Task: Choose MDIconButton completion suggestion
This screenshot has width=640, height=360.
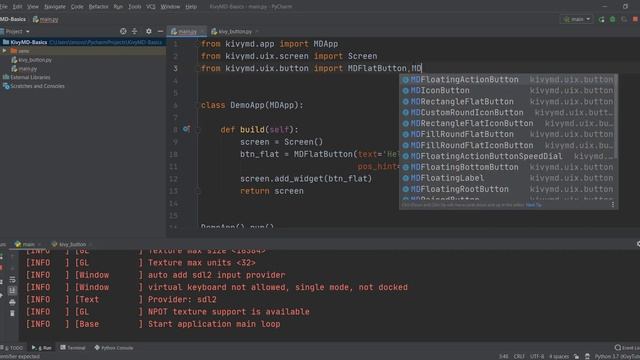Action: tap(507, 91)
